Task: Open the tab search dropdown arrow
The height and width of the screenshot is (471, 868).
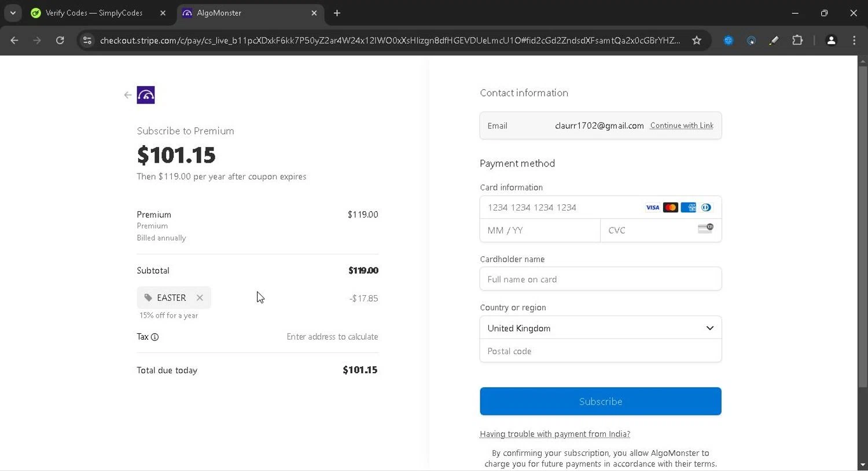Action: coord(13,13)
